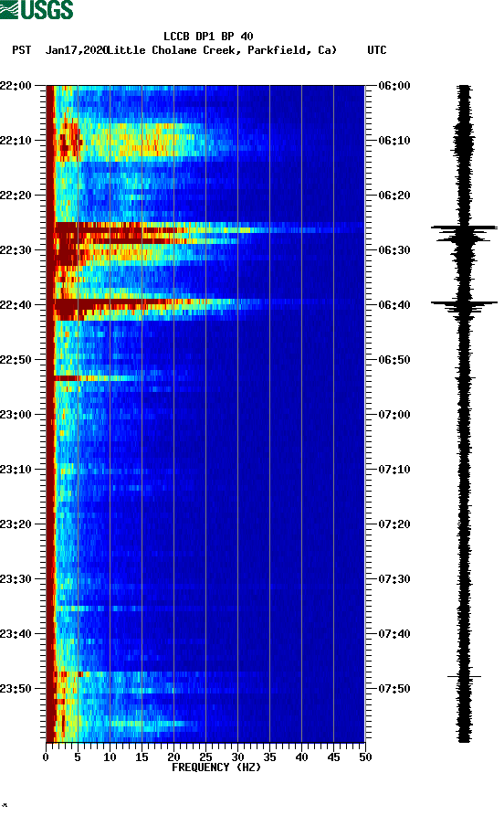
Task: Click the UTC time label '06:00'
Action: coord(394,86)
